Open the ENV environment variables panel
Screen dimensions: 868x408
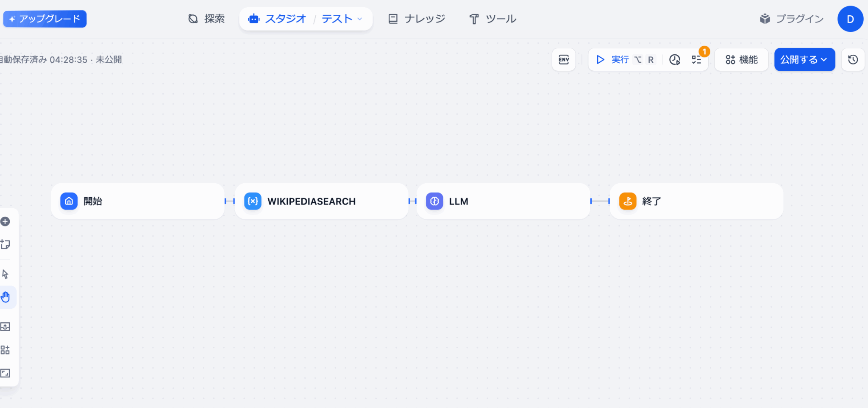[564, 60]
